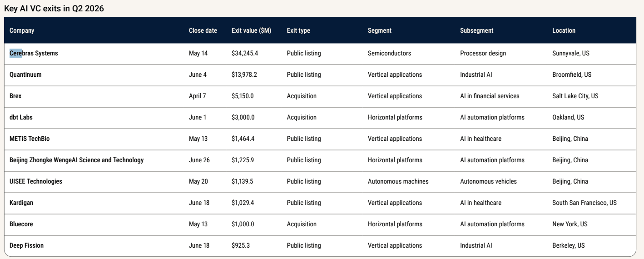644x259 pixels.
Task: Click the April 7 close date
Action: 197,96
